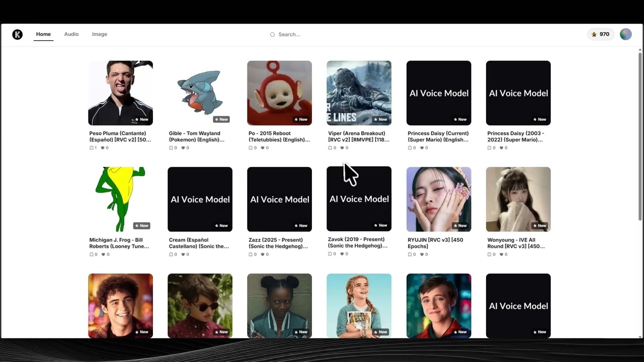Screen dimensions: 644x362
Task: Click the vertical page scrollbar
Action: pyautogui.click(x=640, y=136)
